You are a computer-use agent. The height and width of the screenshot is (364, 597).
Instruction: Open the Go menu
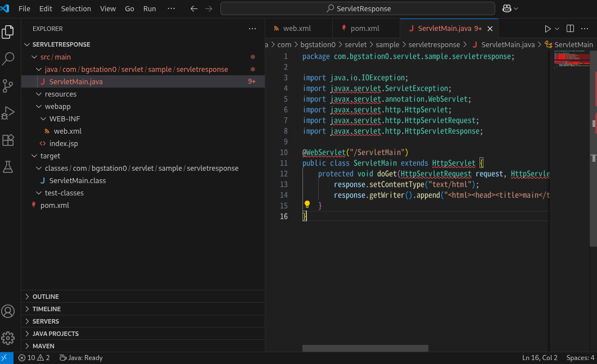point(129,8)
